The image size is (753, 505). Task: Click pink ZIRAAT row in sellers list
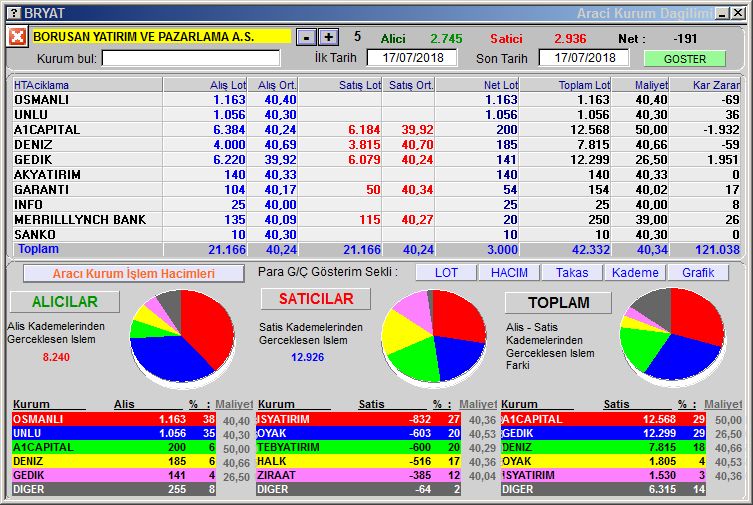[x=359, y=475]
